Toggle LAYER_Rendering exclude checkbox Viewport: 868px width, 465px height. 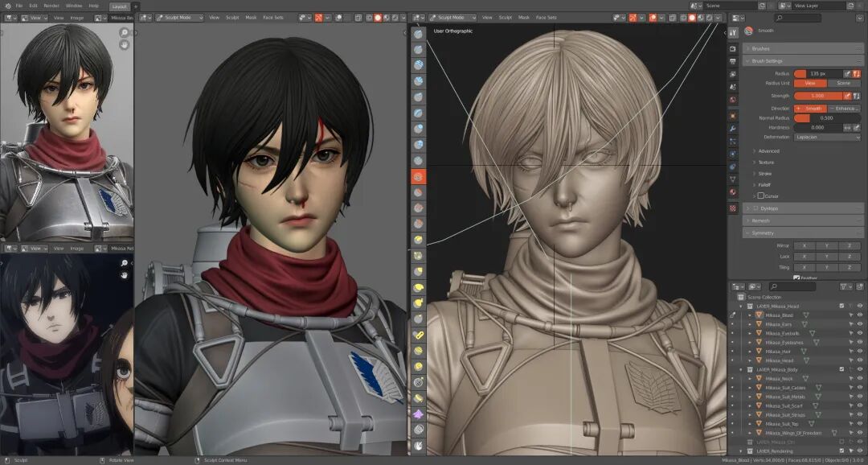841,451
